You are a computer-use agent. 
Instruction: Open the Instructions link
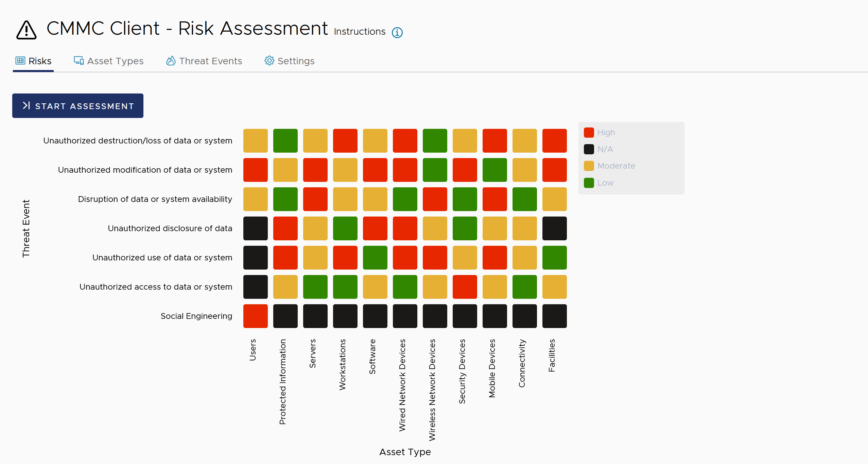359,32
